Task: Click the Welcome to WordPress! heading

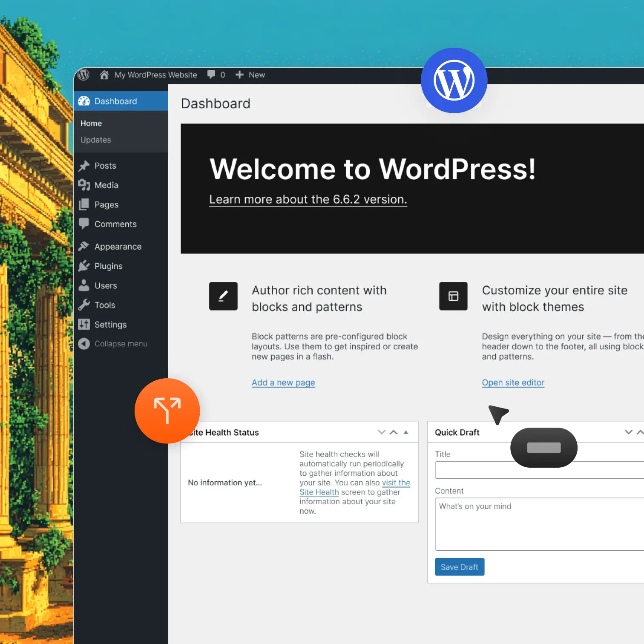Action: (372, 169)
